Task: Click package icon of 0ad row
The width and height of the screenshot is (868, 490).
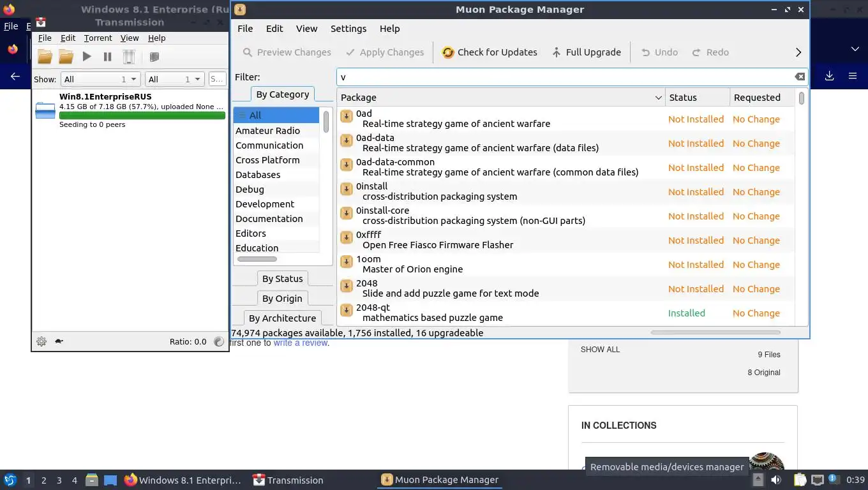Action: tap(347, 116)
